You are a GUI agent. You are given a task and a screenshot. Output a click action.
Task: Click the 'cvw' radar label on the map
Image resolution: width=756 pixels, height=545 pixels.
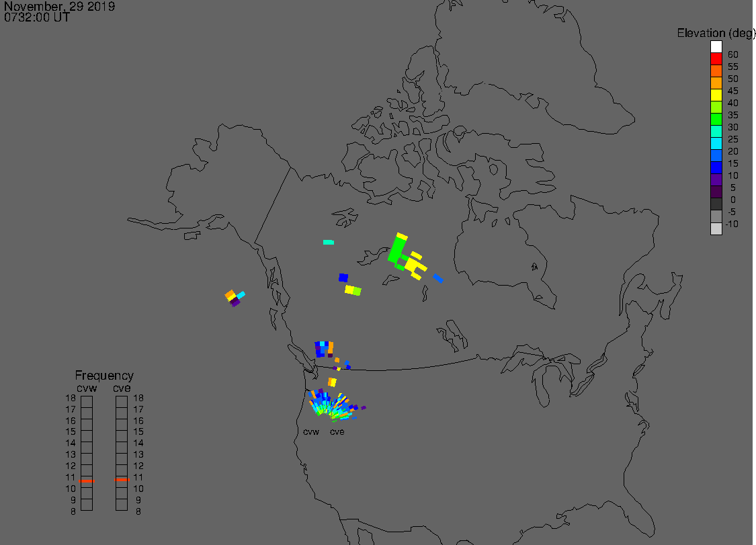click(311, 431)
